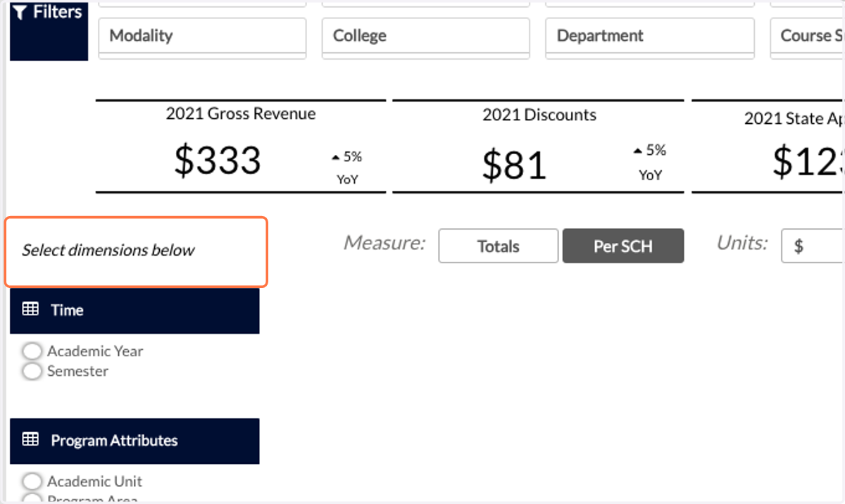Click the table icon beside Program Attributes
845x504 pixels.
30,440
